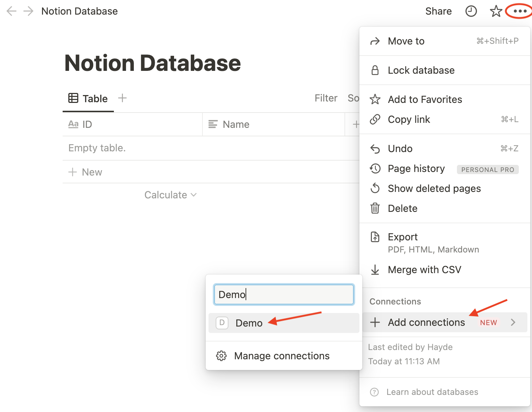This screenshot has height=412, width=532.
Task: Select Show deleted pages
Action: tap(444, 188)
